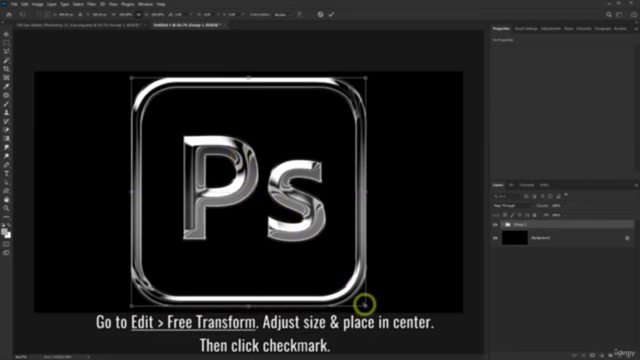Screen dimensions: 640x360
Task: Open the Edit menu
Action: 24,4
